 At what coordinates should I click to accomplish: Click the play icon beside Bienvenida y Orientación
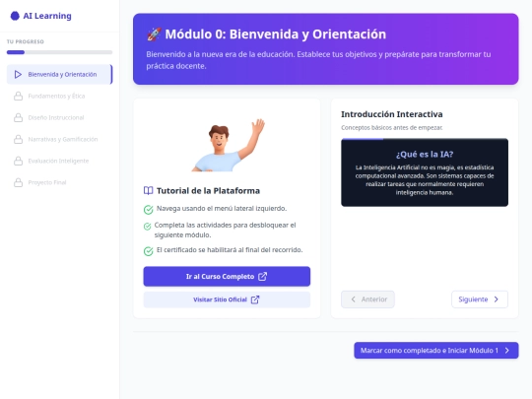tap(18, 74)
